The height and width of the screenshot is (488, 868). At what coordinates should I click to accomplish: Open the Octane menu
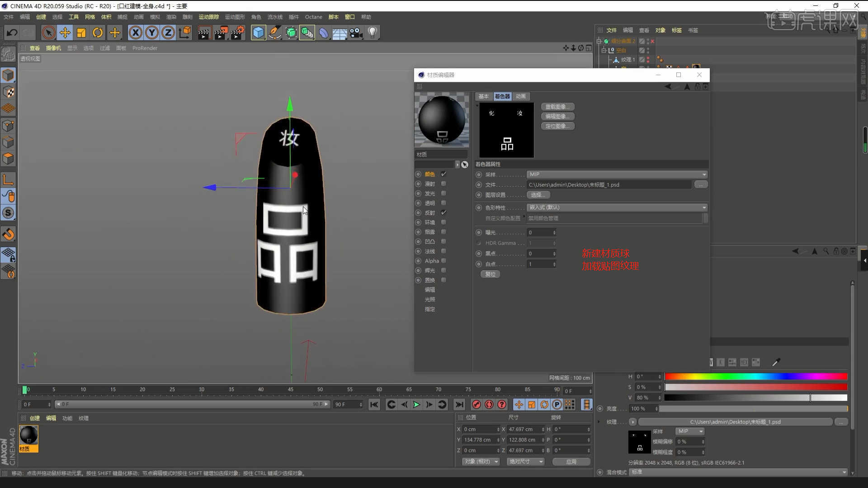[313, 17]
